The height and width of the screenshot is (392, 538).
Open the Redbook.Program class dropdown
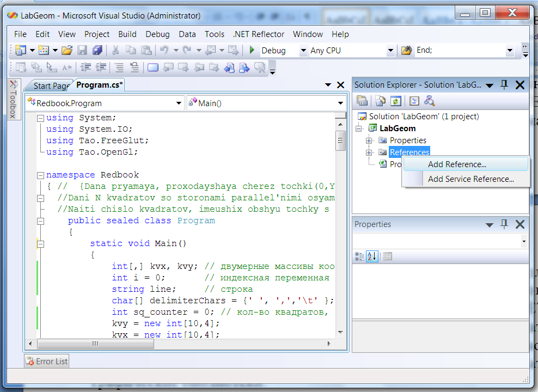coord(179,103)
